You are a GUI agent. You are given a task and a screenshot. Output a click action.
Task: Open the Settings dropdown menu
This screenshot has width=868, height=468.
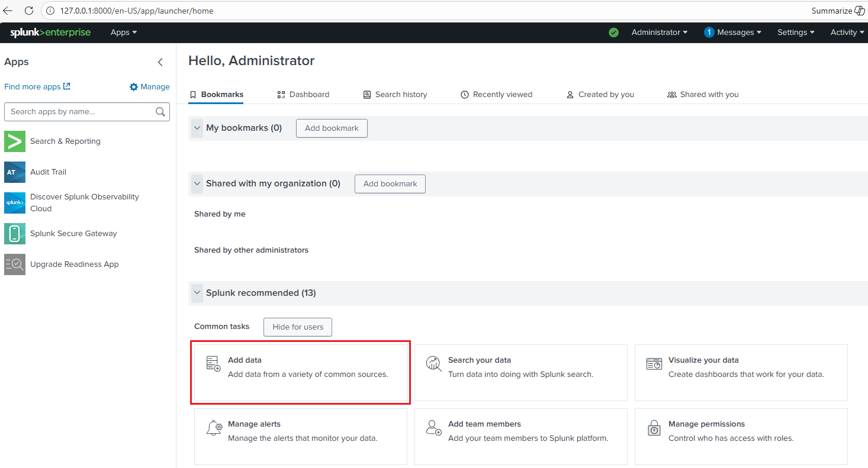[x=796, y=33]
